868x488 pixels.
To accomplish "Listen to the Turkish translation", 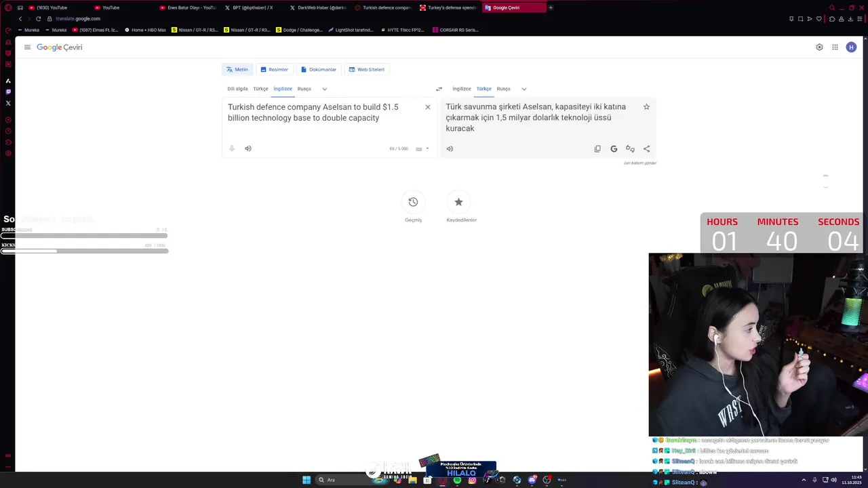I will [x=450, y=148].
